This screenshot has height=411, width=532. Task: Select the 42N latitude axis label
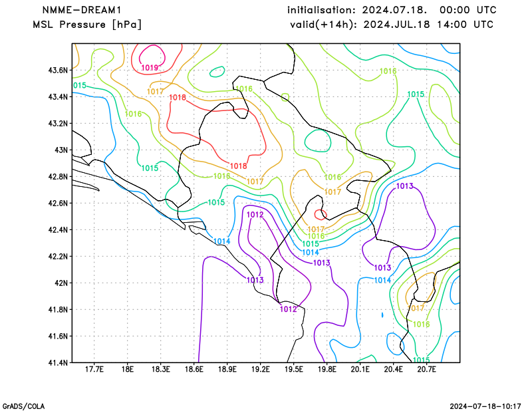tap(61, 283)
